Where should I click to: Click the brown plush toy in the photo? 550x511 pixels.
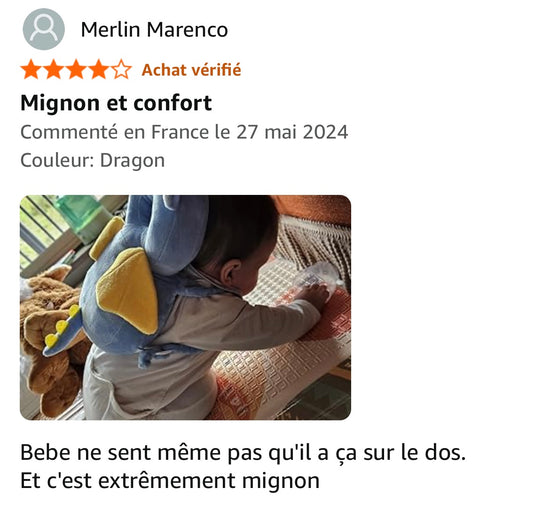pos(51,337)
